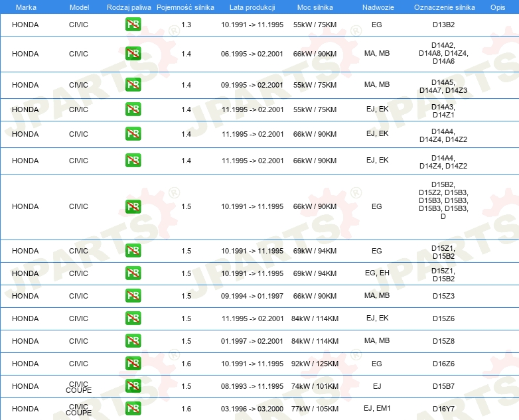Select engine code D16Y7

pyautogui.click(x=443, y=409)
